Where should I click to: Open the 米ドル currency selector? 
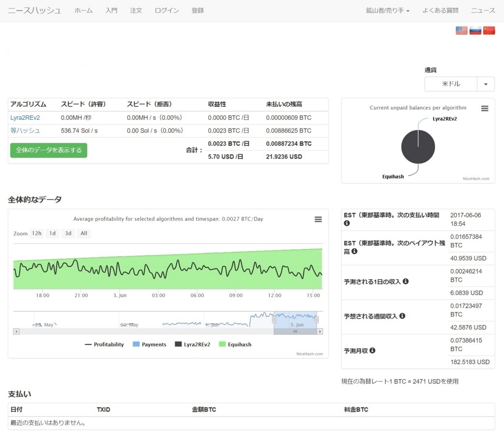click(451, 84)
